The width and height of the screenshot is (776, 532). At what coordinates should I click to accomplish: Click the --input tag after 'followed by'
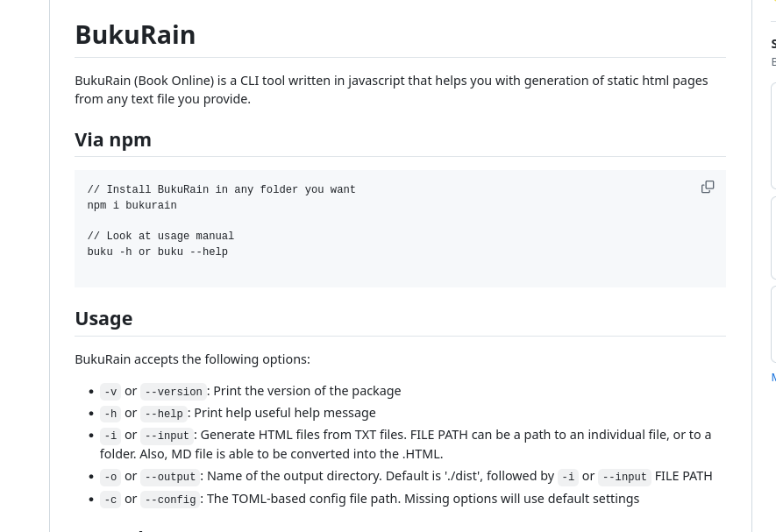(x=624, y=477)
